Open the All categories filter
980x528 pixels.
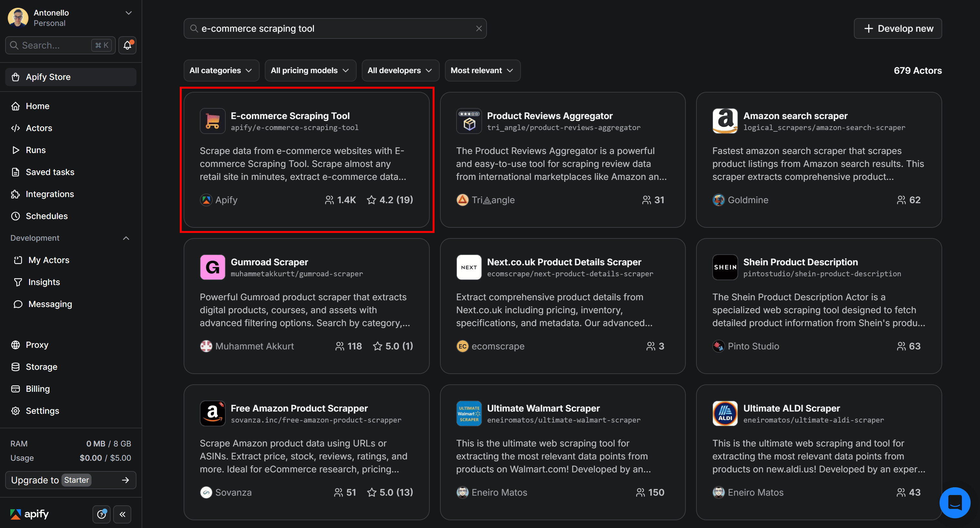pyautogui.click(x=221, y=70)
